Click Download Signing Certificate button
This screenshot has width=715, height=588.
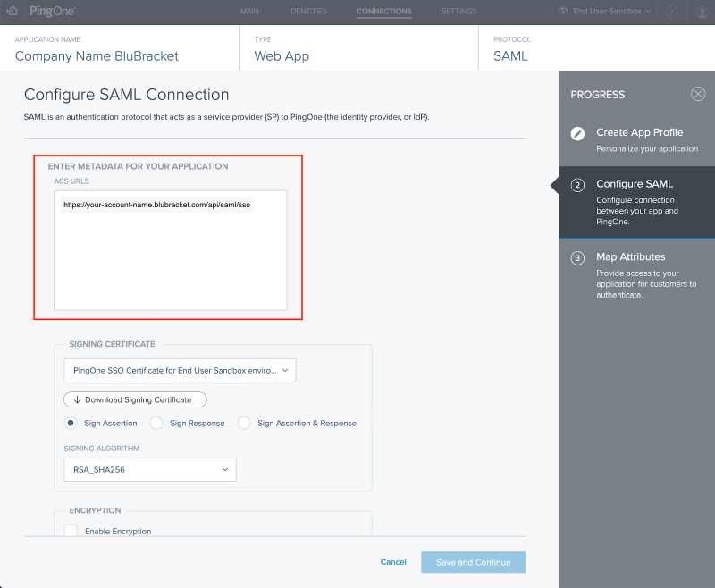(135, 399)
